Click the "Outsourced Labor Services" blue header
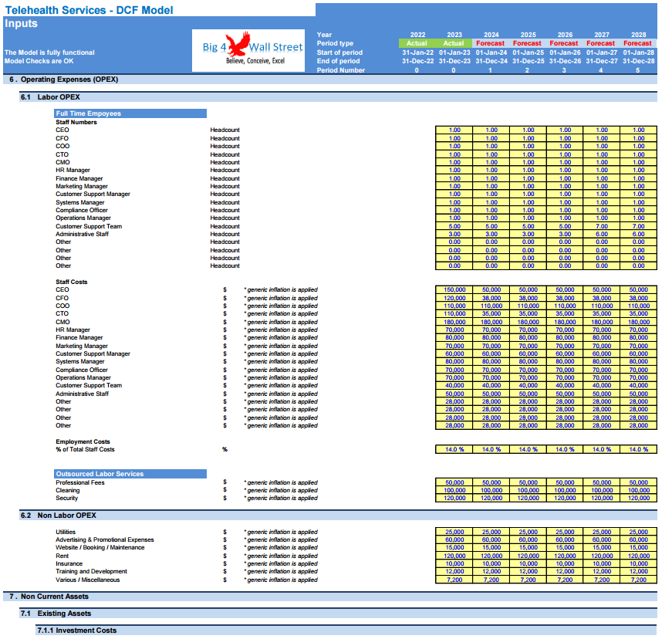Screen dimensions: 672x639 (130, 474)
